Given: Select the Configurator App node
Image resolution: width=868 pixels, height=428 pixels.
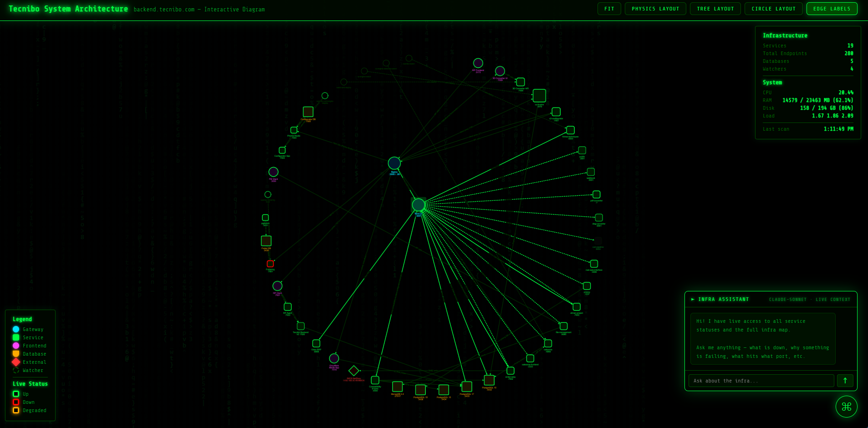Looking at the screenshot, I should 282,150.
